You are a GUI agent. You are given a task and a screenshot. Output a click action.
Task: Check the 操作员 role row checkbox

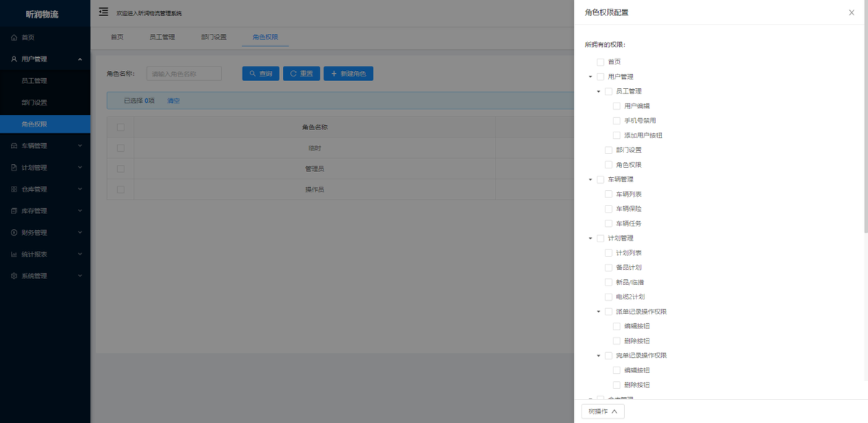[121, 189]
